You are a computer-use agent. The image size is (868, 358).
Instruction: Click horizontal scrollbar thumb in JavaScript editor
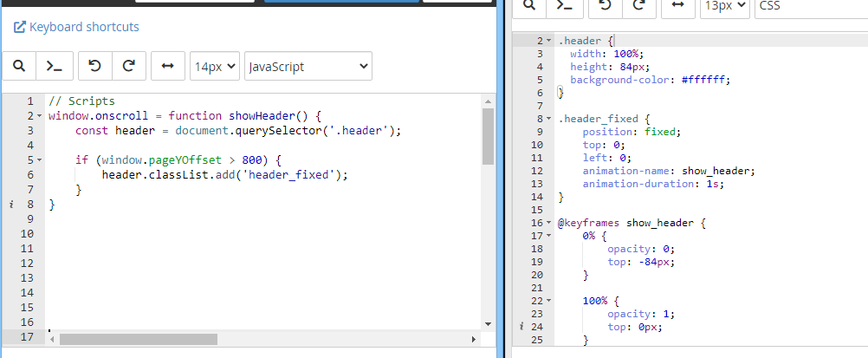coord(139,339)
